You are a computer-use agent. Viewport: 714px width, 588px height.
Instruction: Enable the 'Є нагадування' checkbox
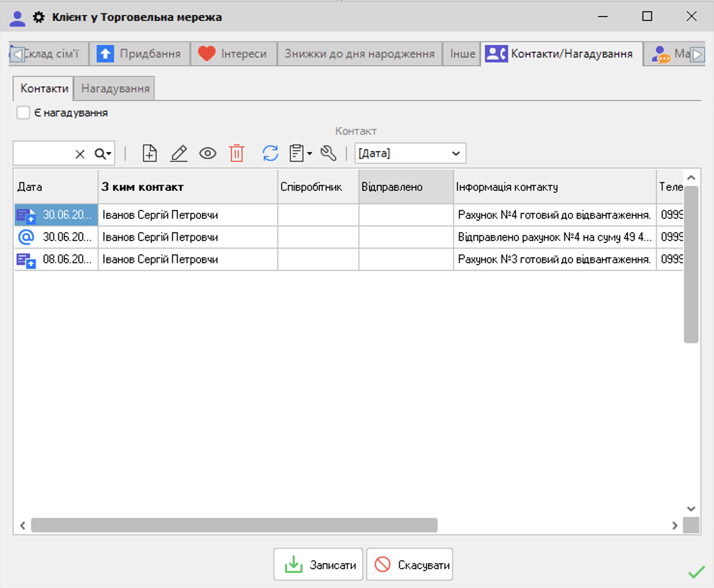point(23,113)
